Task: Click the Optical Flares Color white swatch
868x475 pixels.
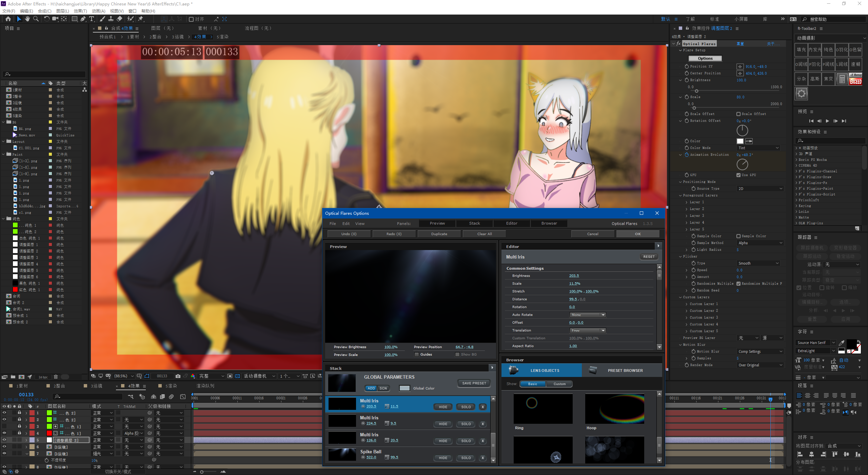Action: pyautogui.click(x=740, y=141)
